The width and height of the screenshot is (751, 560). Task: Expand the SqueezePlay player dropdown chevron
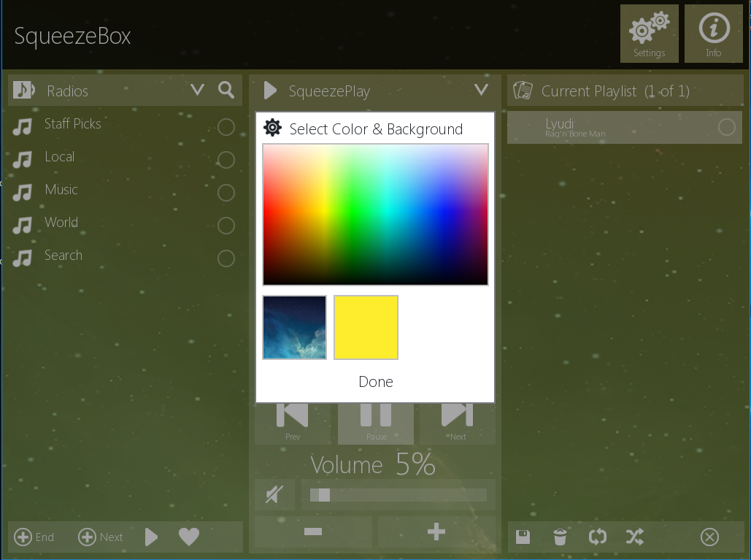481,90
